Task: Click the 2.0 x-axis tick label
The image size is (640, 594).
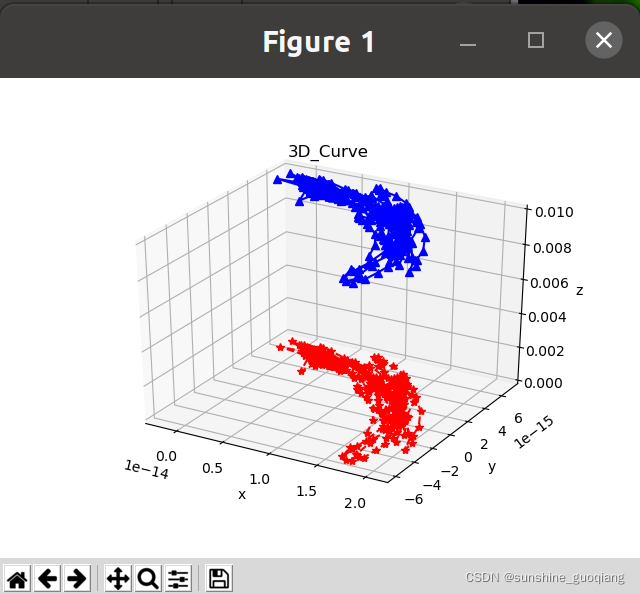Action: point(355,503)
